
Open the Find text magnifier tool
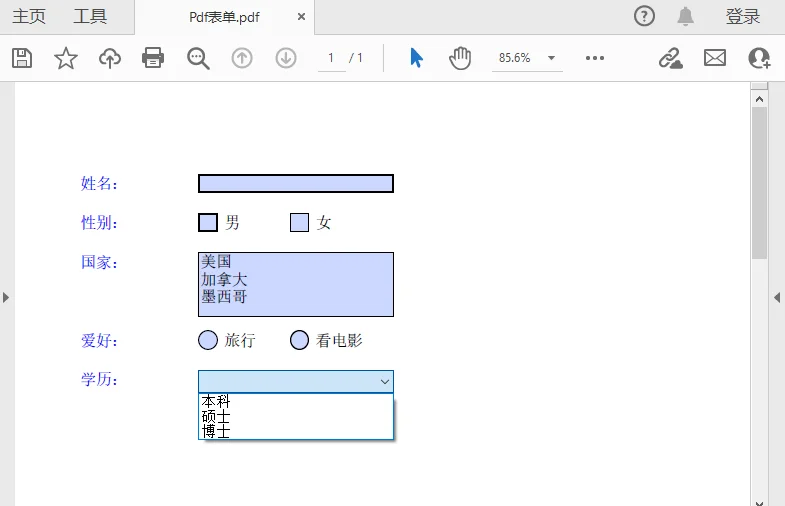pos(198,58)
